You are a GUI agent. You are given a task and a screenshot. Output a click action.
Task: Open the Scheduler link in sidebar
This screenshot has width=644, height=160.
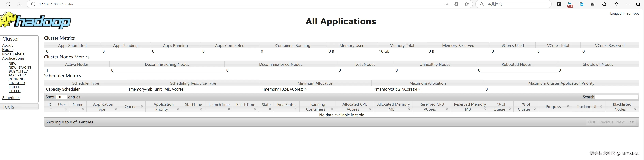tap(11, 98)
